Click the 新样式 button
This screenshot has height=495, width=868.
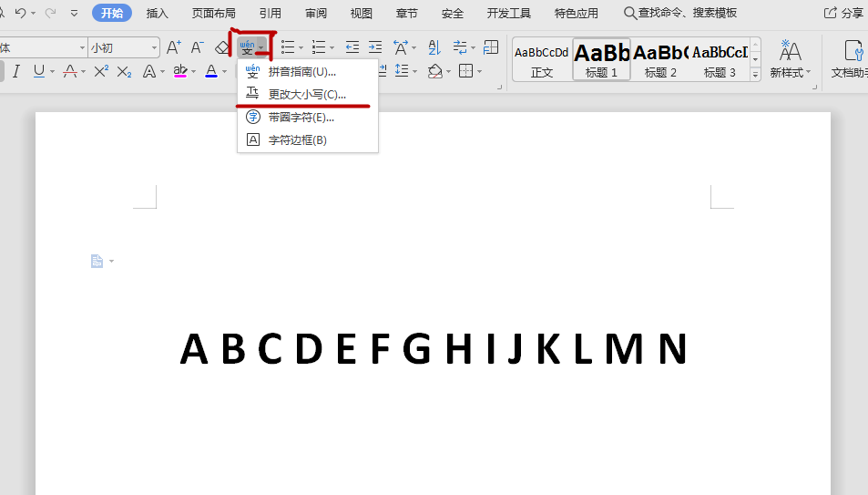tap(790, 58)
